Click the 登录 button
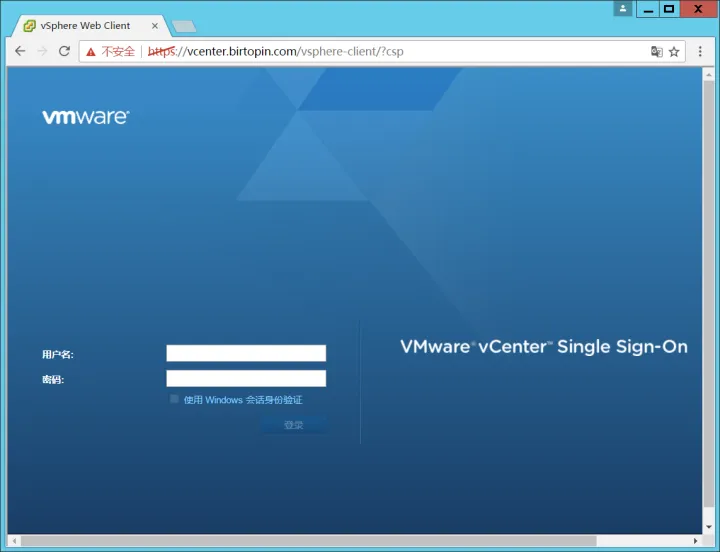The width and height of the screenshot is (720, 552). click(294, 425)
